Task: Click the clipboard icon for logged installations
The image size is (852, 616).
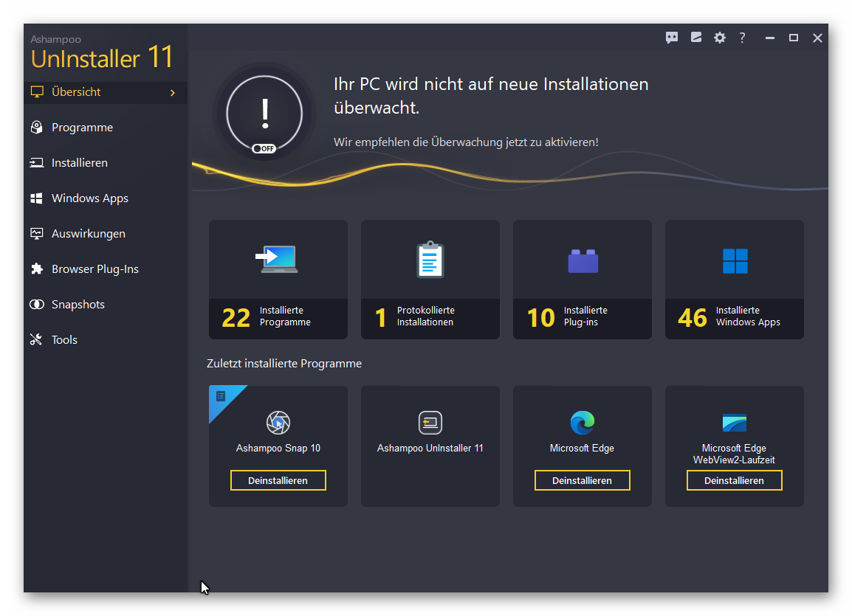Action: point(430,260)
